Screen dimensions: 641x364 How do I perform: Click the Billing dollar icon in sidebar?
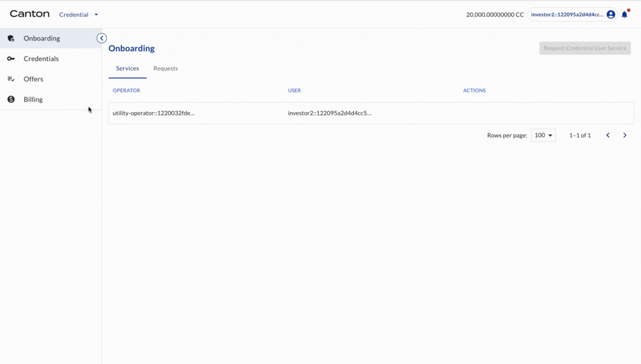point(11,100)
